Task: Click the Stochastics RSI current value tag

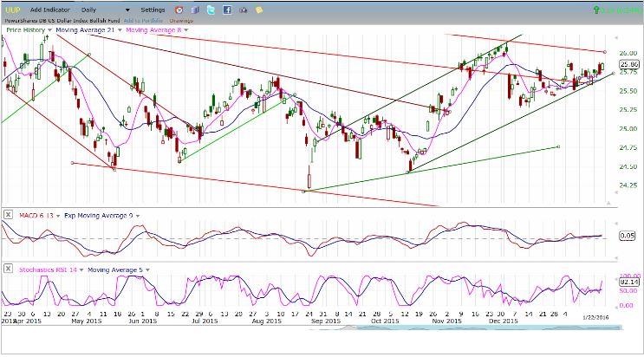Action: coord(629,282)
